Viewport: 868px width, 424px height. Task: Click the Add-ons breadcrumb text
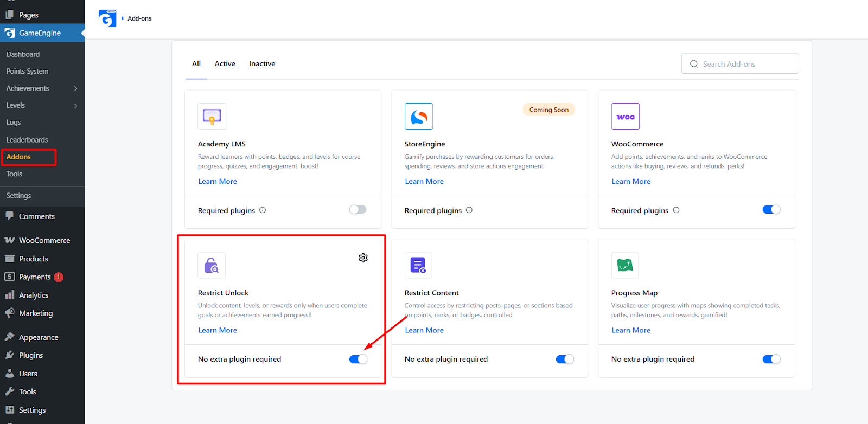pyautogui.click(x=140, y=18)
